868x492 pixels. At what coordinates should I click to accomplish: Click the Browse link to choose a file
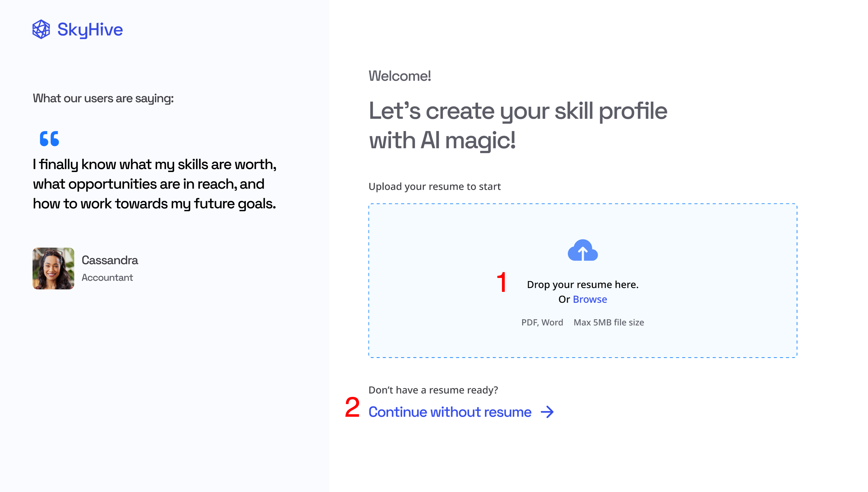589,299
